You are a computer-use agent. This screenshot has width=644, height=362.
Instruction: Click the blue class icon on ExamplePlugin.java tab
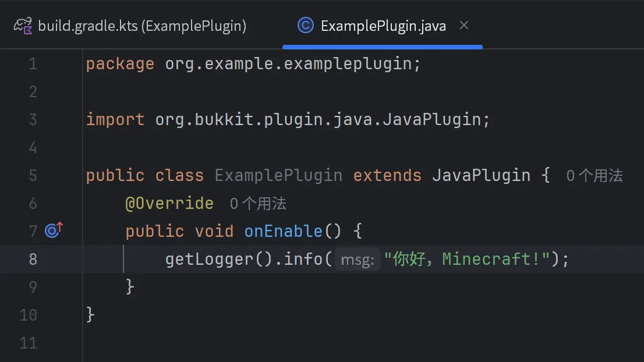point(305,26)
